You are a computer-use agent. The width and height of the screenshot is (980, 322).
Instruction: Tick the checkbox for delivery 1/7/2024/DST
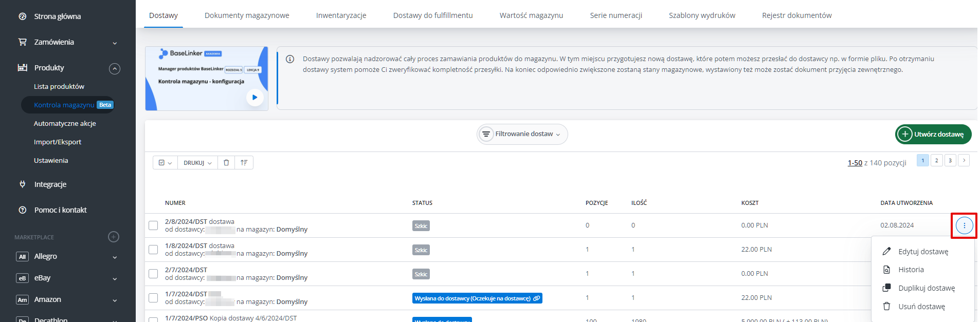pyautogui.click(x=153, y=298)
